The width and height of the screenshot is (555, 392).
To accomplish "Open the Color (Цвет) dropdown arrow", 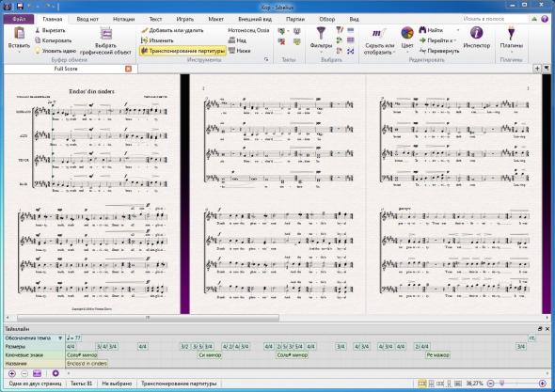I will click(x=407, y=52).
